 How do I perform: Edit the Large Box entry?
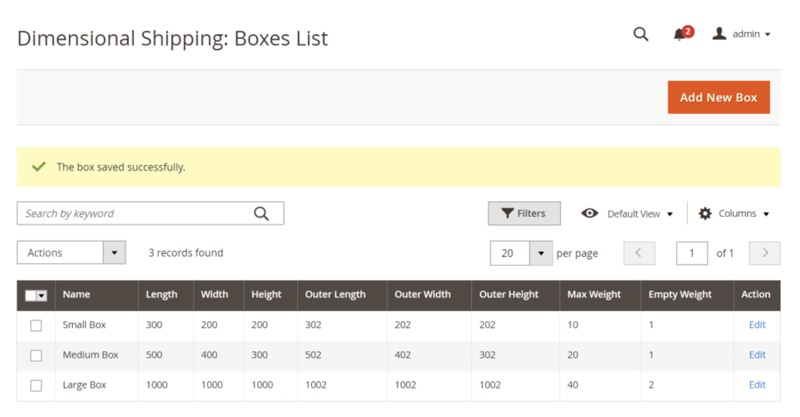click(757, 385)
